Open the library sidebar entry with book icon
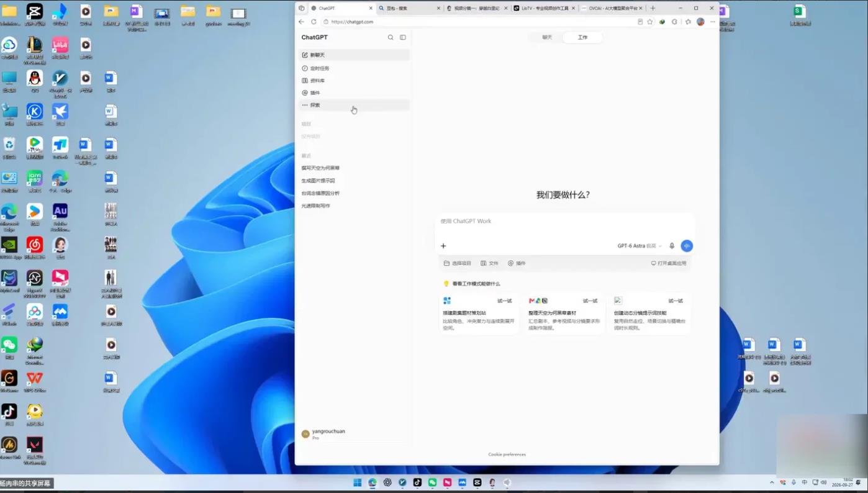This screenshot has height=493, width=868. [354, 81]
